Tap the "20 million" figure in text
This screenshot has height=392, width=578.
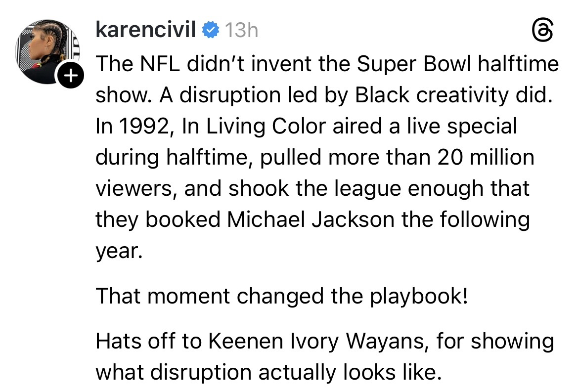(485, 157)
